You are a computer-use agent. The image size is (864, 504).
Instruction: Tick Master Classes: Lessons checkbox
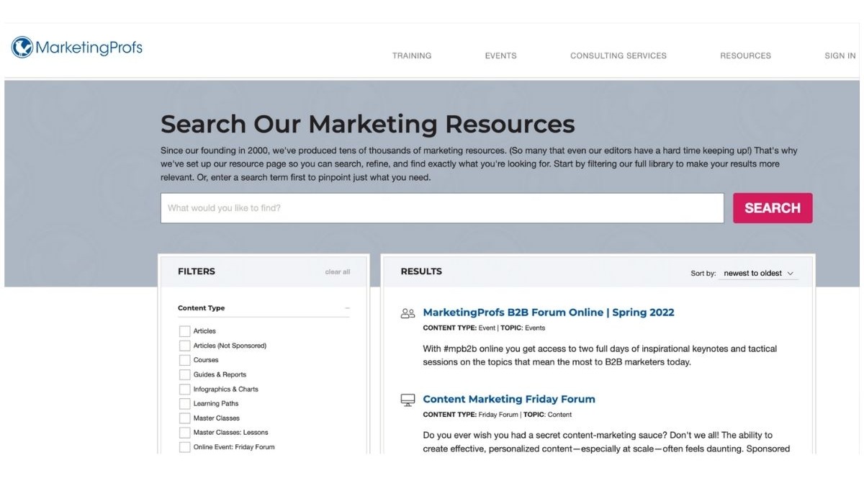pyautogui.click(x=184, y=433)
